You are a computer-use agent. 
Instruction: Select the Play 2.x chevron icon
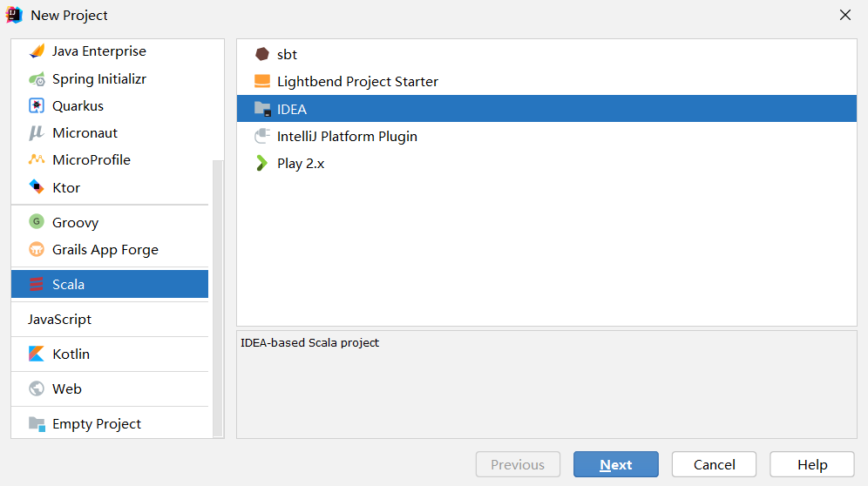pyautogui.click(x=261, y=163)
